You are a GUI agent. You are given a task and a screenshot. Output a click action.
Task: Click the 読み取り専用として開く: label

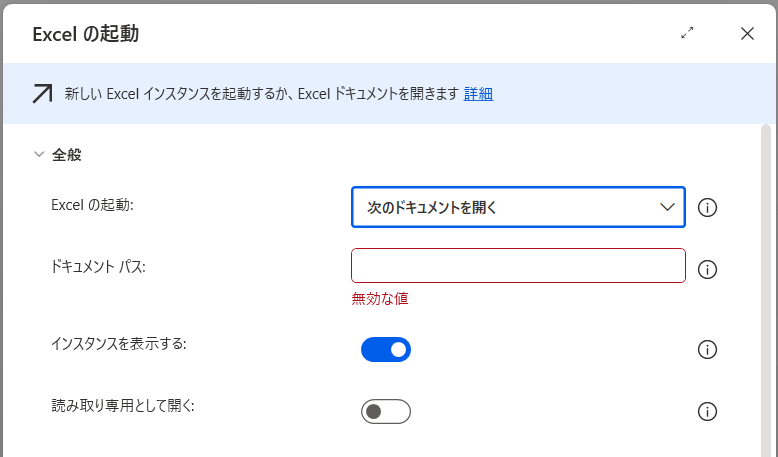122,405
